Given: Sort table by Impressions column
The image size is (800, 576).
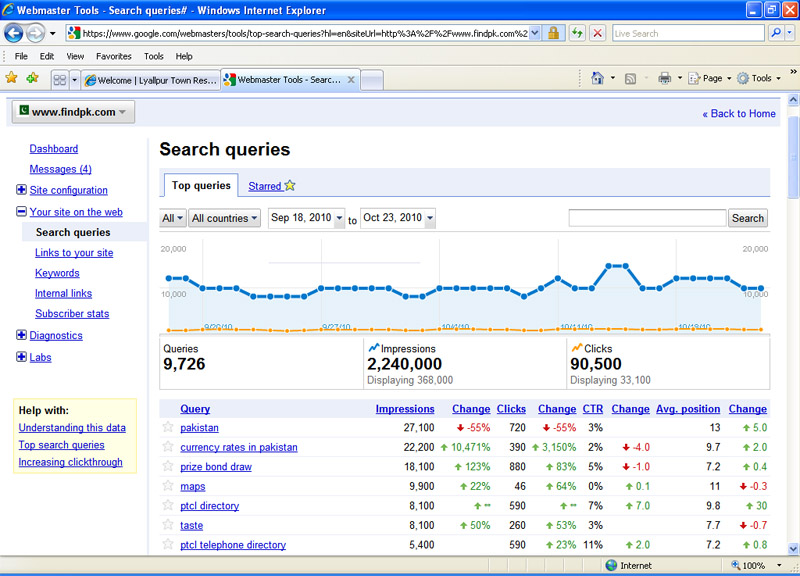Looking at the screenshot, I should pyautogui.click(x=405, y=409).
